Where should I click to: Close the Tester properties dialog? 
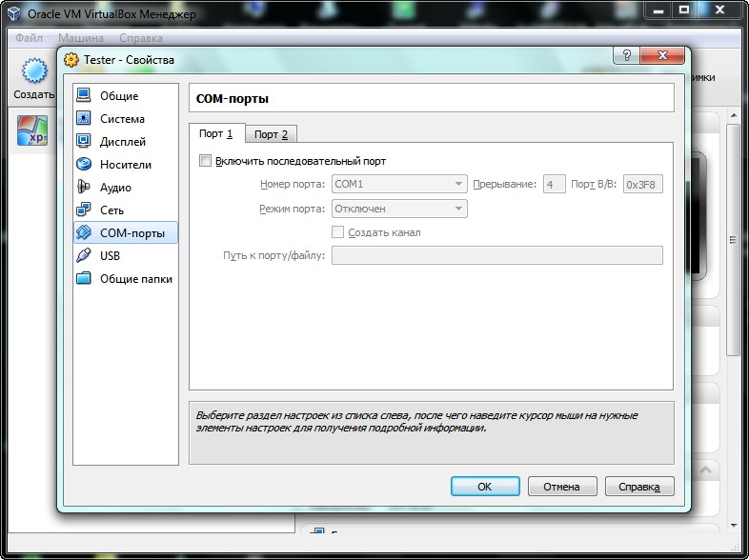(x=662, y=55)
